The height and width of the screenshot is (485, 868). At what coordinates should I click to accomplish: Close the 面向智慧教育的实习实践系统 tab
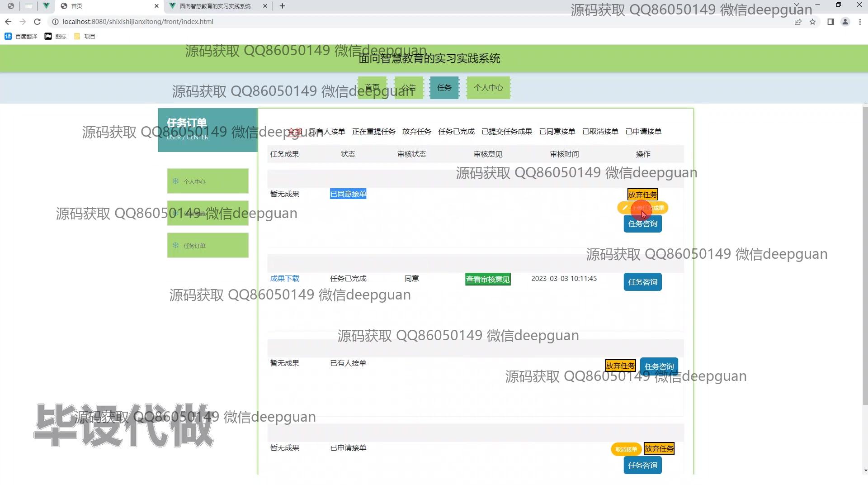pos(265,6)
